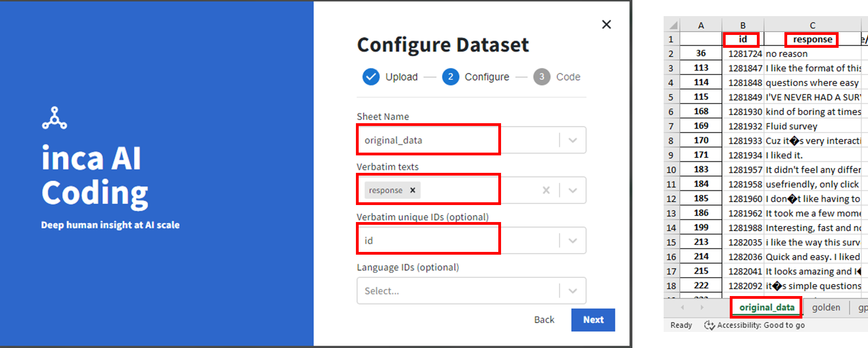868x348 pixels.
Task: Expand the Language IDs dropdown arrow
Action: pyautogui.click(x=573, y=291)
